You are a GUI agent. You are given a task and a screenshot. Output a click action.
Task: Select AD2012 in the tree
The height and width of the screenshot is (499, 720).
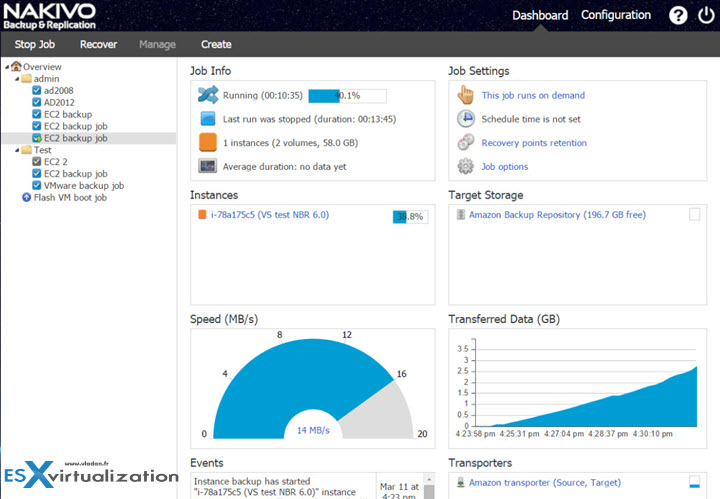59,102
